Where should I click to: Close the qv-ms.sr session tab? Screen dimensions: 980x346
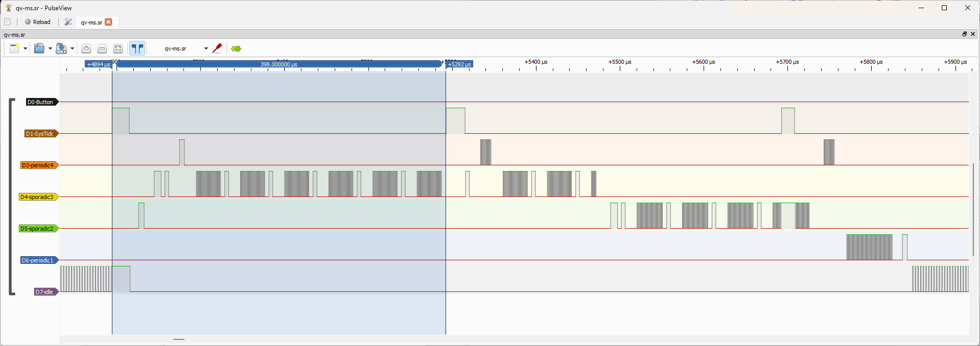(108, 22)
